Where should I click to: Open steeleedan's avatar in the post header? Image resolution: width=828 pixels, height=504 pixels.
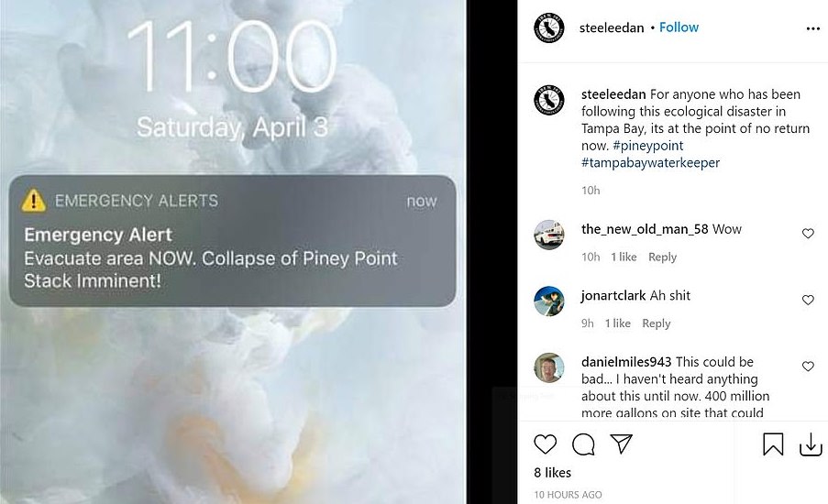click(548, 28)
